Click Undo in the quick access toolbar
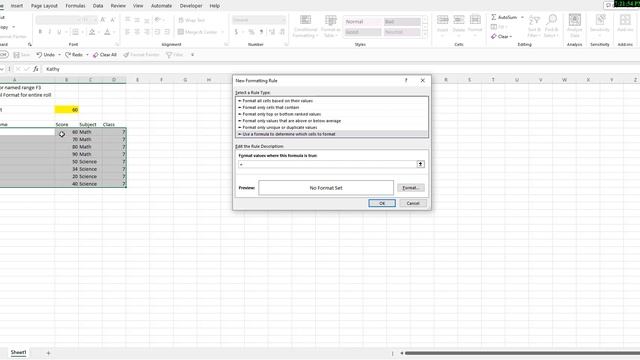 [45, 55]
